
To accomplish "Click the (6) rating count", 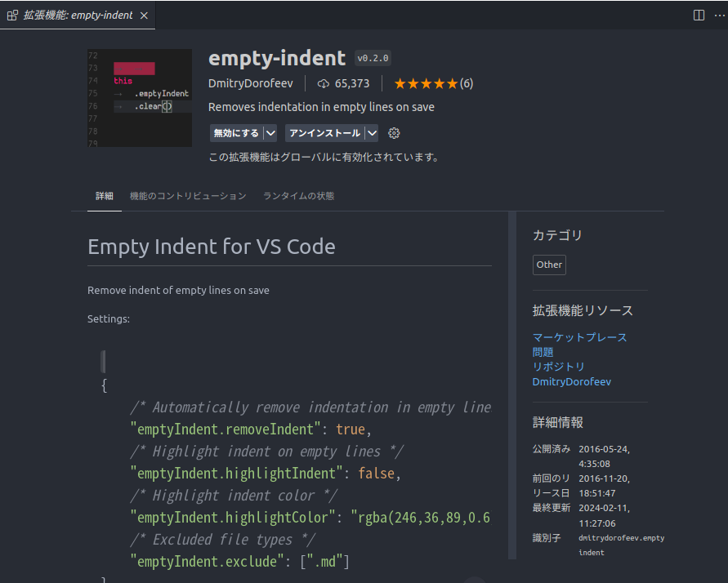I will tap(467, 83).
